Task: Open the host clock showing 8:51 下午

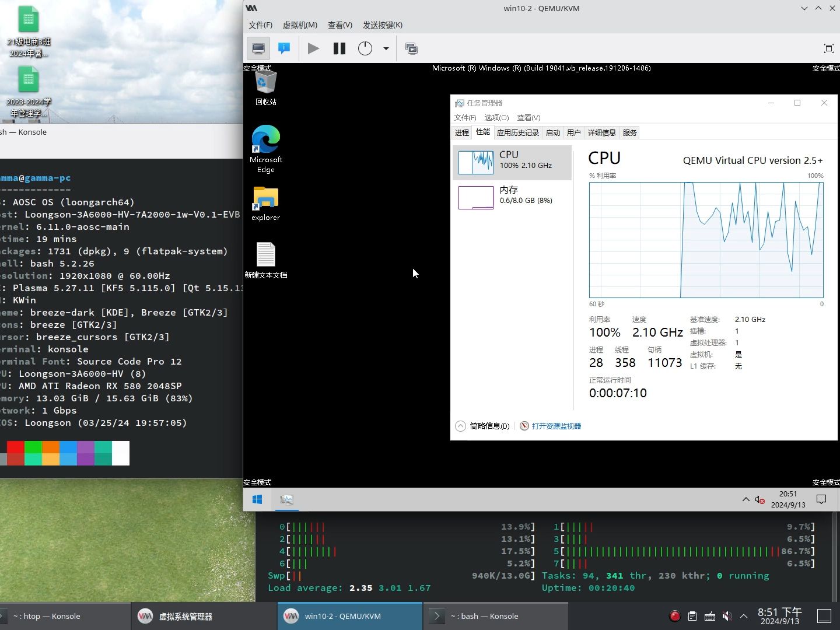Action: point(780,616)
